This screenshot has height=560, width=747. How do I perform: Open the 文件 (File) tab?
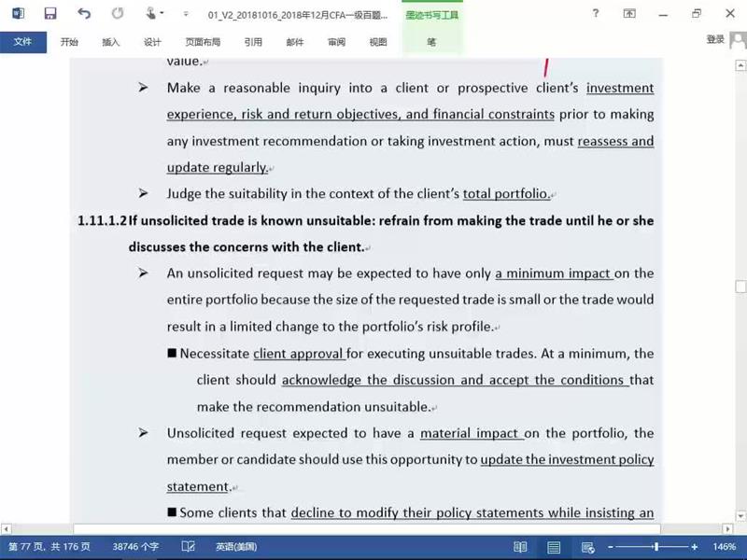click(x=22, y=42)
